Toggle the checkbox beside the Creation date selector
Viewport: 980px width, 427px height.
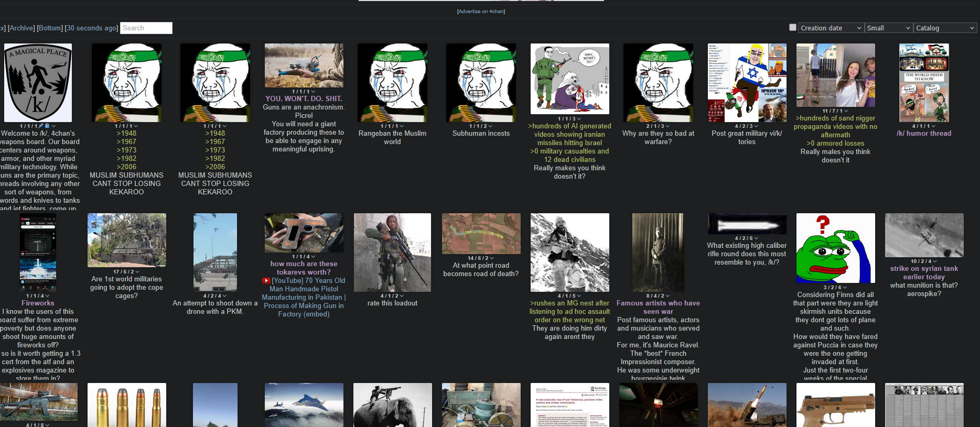pyautogui.click(x=793, y=27)
